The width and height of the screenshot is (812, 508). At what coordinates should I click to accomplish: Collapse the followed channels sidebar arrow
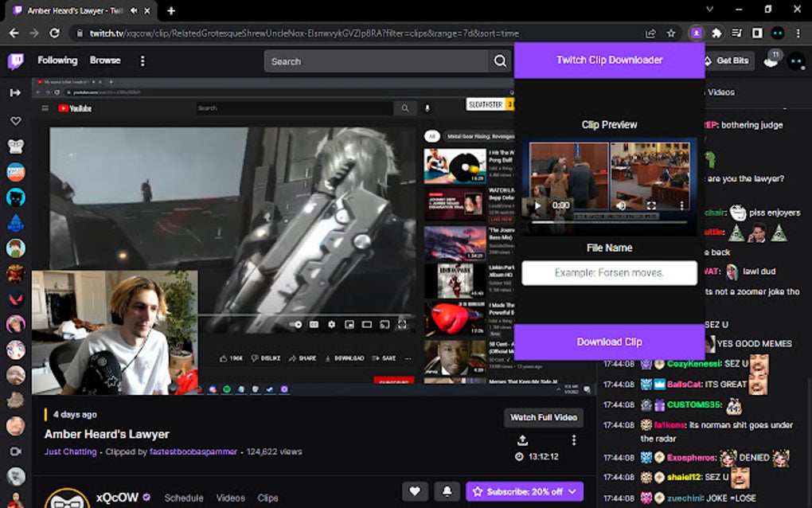pyautogui.click(x=16, y=92)
